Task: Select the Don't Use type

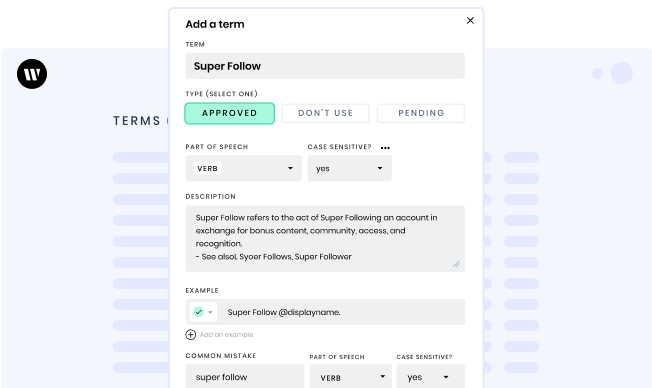Action: pyautogui.click(x=325, y=113)
